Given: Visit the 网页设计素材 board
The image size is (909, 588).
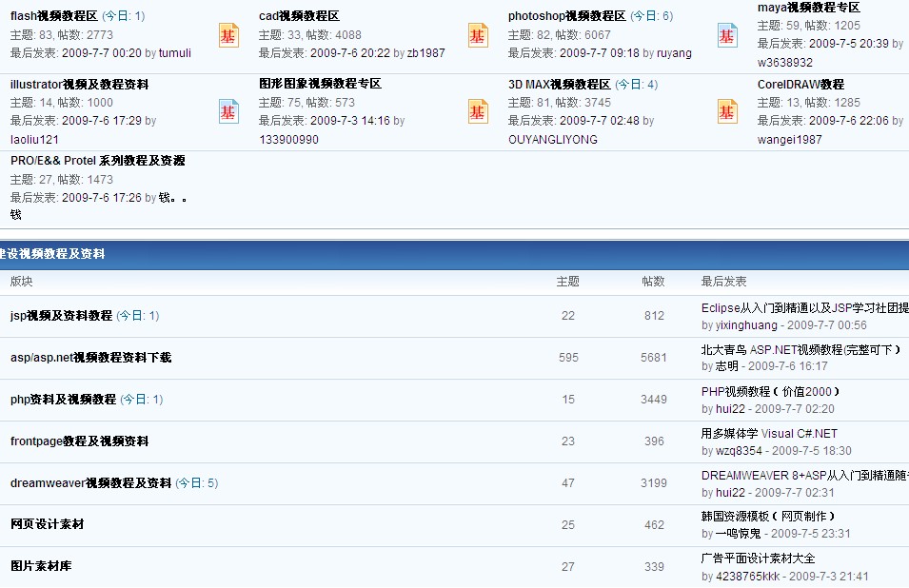Looking at the screenshot, I should click(48, 524).
